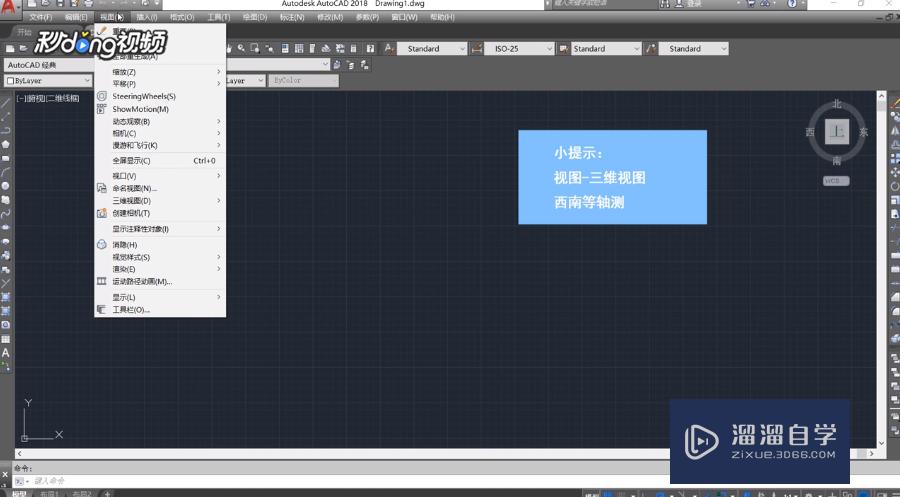
Task: Select the Rectangle draw tool
Action: [x=5, y=158]
